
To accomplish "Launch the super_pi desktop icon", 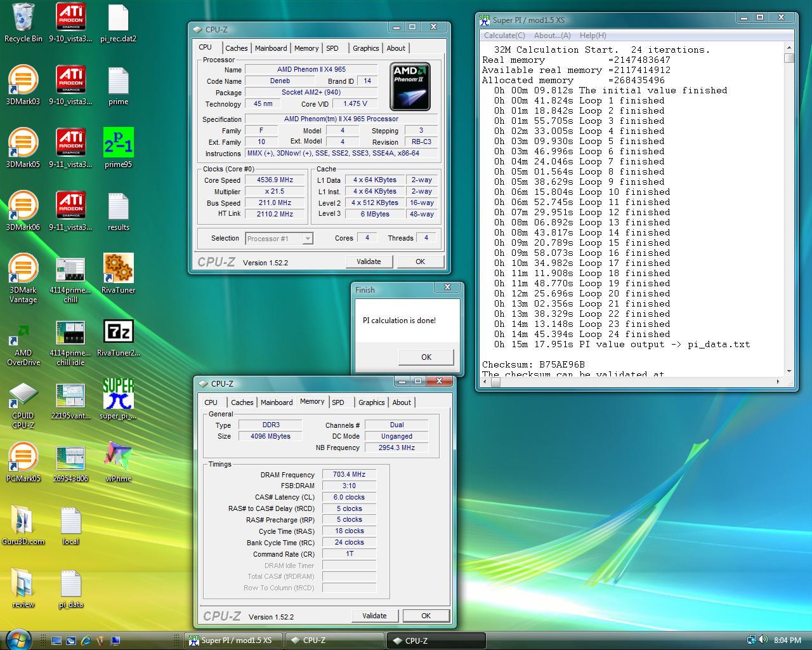I will 118,400.
